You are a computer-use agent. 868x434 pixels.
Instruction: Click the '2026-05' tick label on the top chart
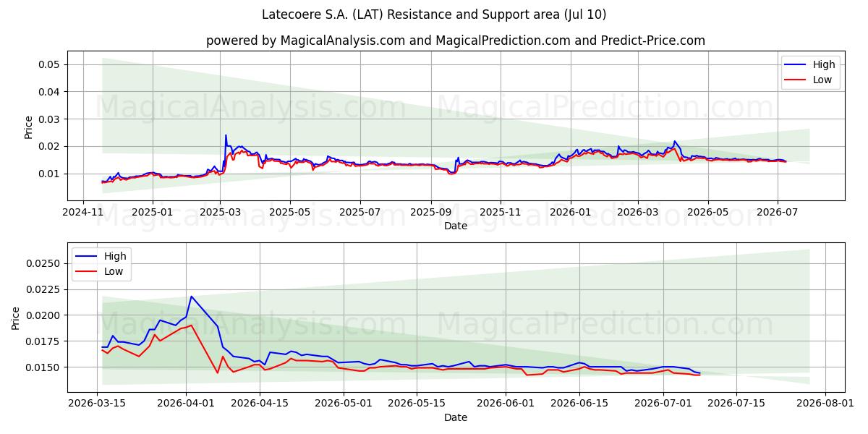pyautogui.click(x=707, y=213)
